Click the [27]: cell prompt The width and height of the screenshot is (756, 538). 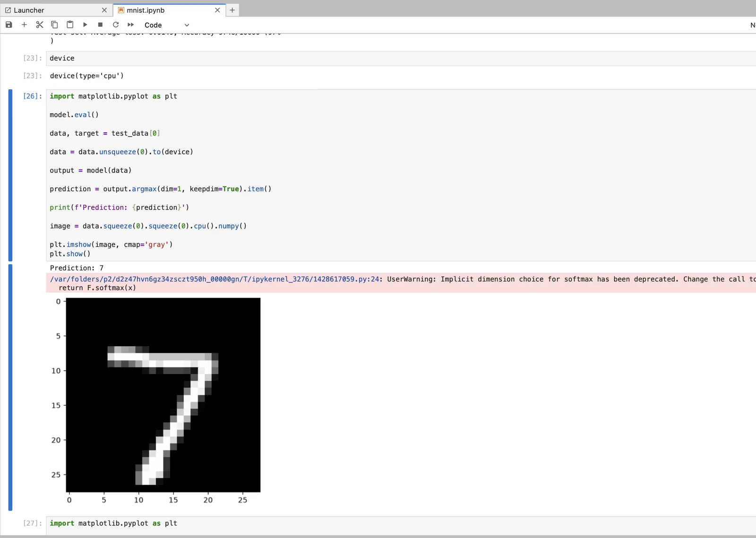pyautogui.click(x=33, y=523)
